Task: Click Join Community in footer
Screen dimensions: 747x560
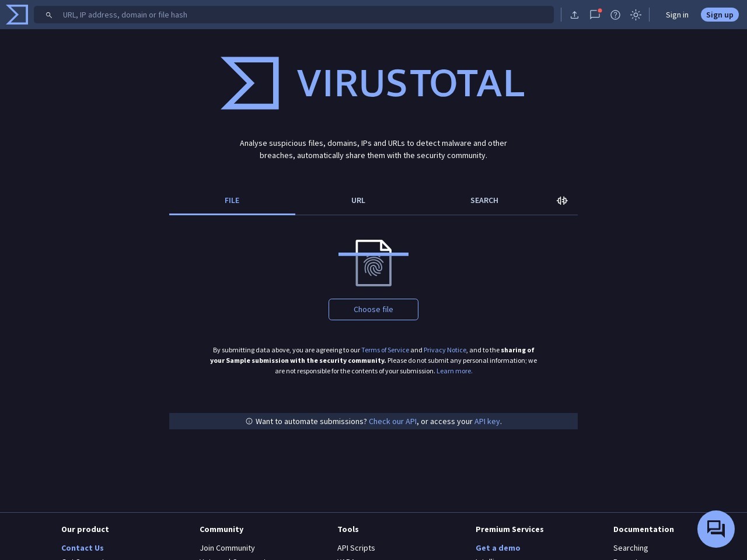Action: pyautogui.click(x=227, y=548)
